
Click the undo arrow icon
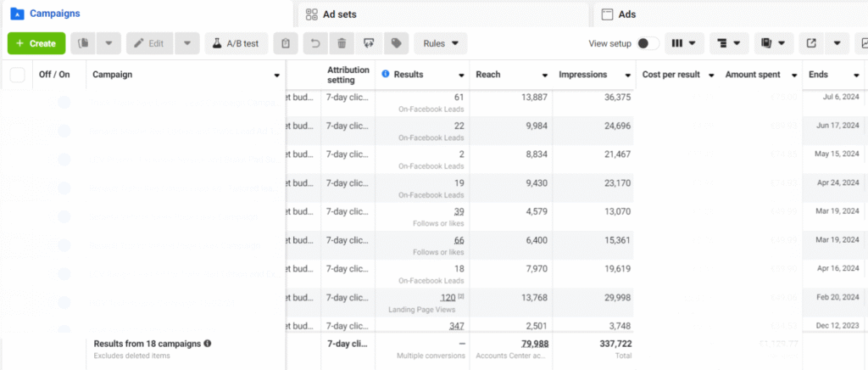point(315,43)
